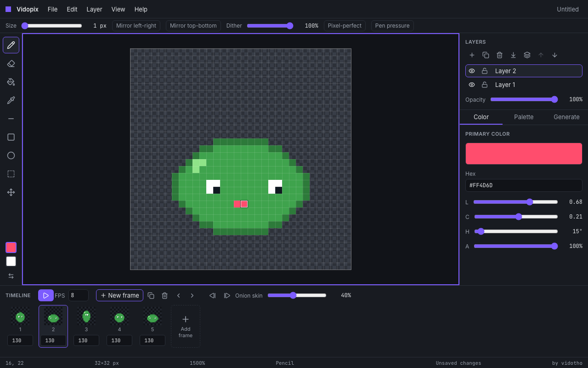Viewport: 588px width, 368px height.
Task: Click the primary color swatch in toolbar
Action: tap(11, 247)
